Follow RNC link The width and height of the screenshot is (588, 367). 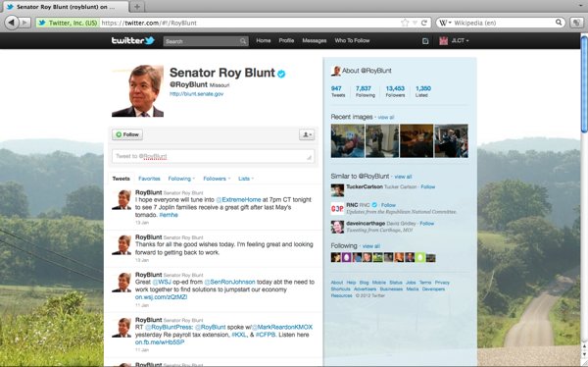click(x=388, y=205)
